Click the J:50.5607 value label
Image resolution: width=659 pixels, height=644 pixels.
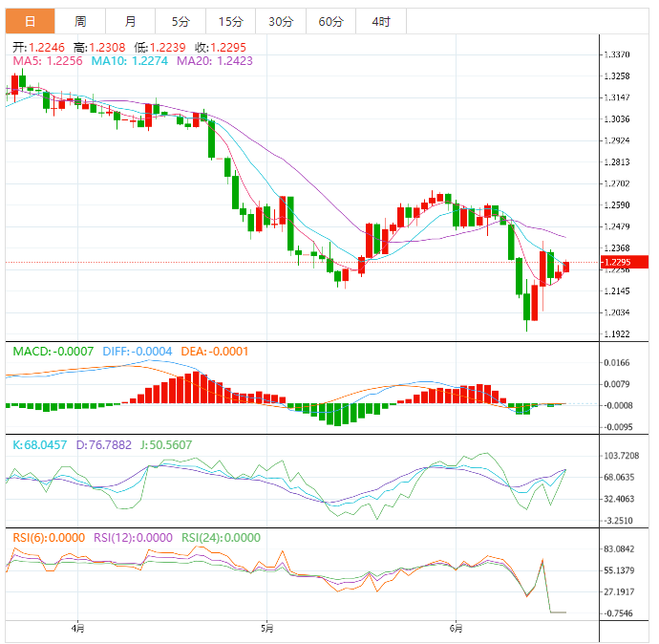click(x=166, y=444)
